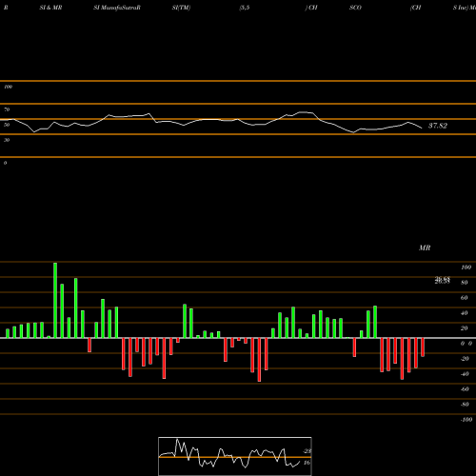This screenshot has height=476, width=476.
Task: Click the 60 label on MR axis
Action: click(465, 298)
